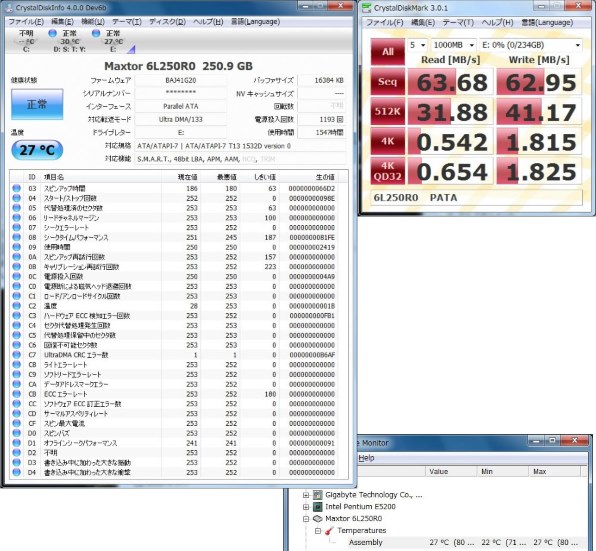Open テーマ menu in CrystalDiskMark
596x551 pixels.
pyautogui.click(x=458, y=22)
